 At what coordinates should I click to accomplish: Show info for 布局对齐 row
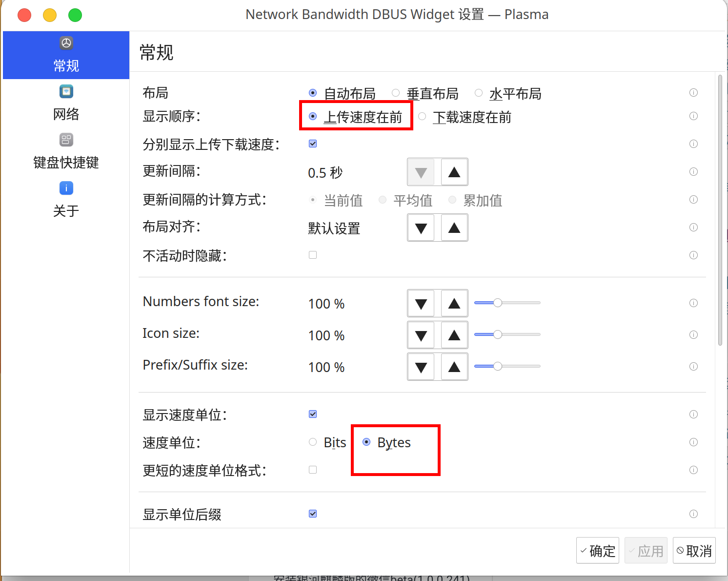[x=693, y=228]
